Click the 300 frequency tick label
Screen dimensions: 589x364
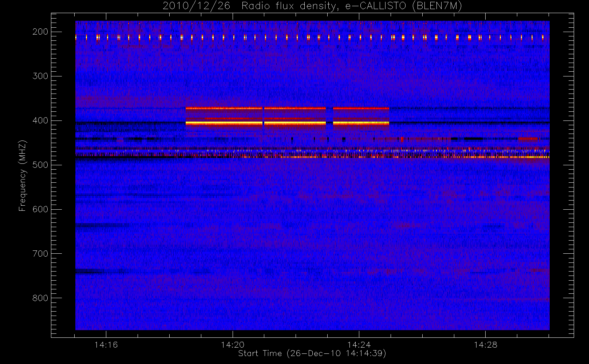click(40, 76)
